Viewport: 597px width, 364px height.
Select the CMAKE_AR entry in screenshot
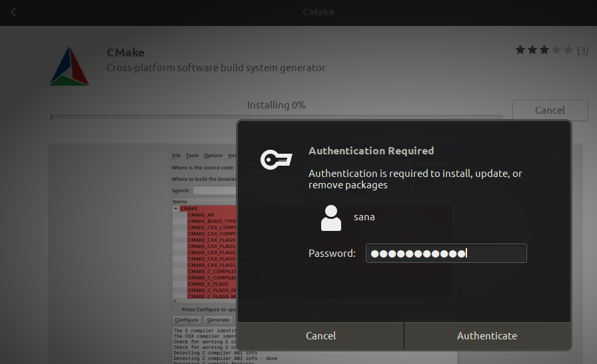201,215
